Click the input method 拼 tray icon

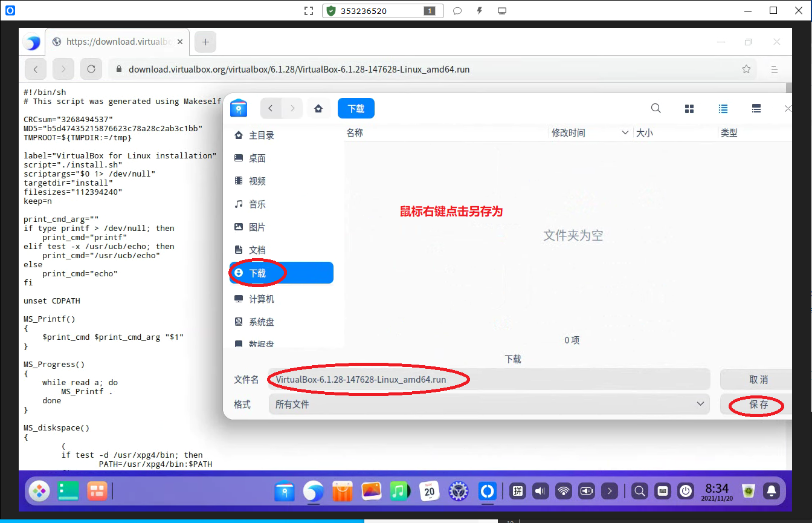[518, 491]
